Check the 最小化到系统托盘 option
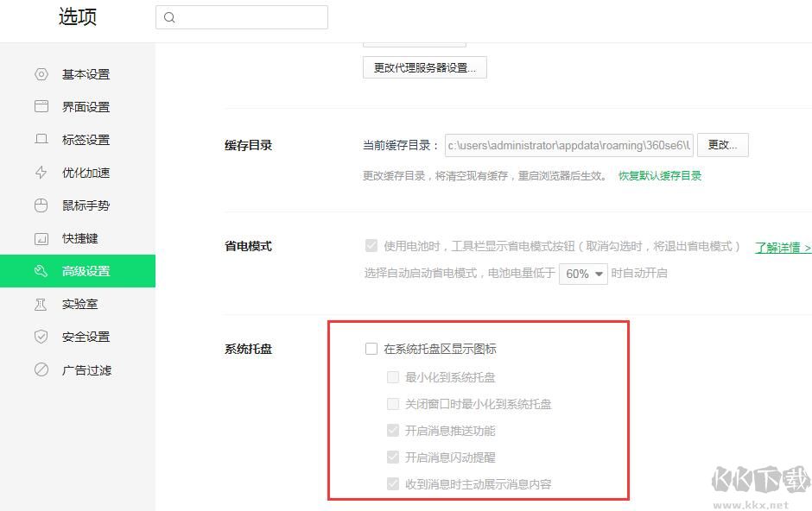Image resolution: width=812 pixels, height=511 pixels. (391, 376)
